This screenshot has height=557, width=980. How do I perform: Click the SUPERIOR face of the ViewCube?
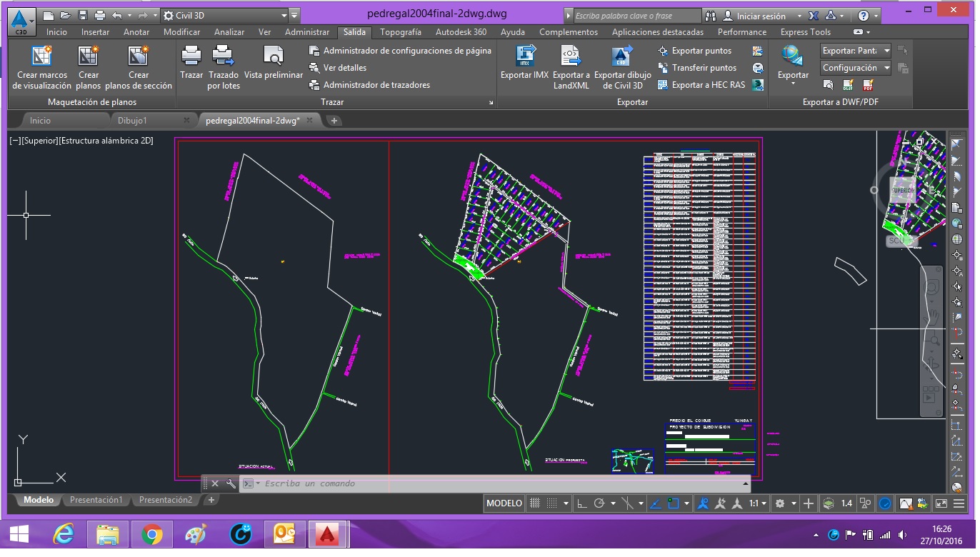click(x=903, y=191)
